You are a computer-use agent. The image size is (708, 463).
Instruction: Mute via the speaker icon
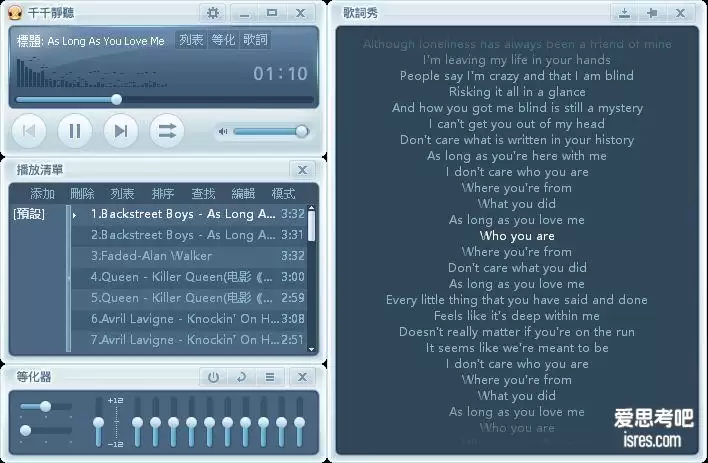[223, 131]
